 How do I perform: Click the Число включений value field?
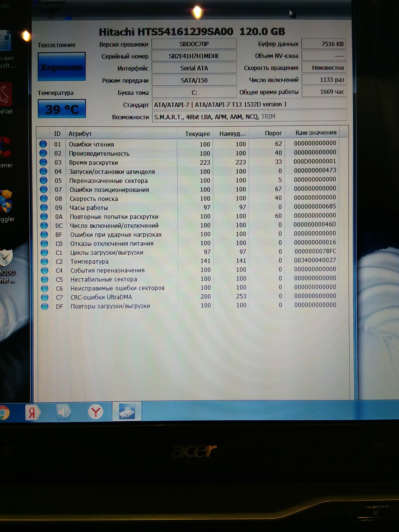(x=324, y=80)
